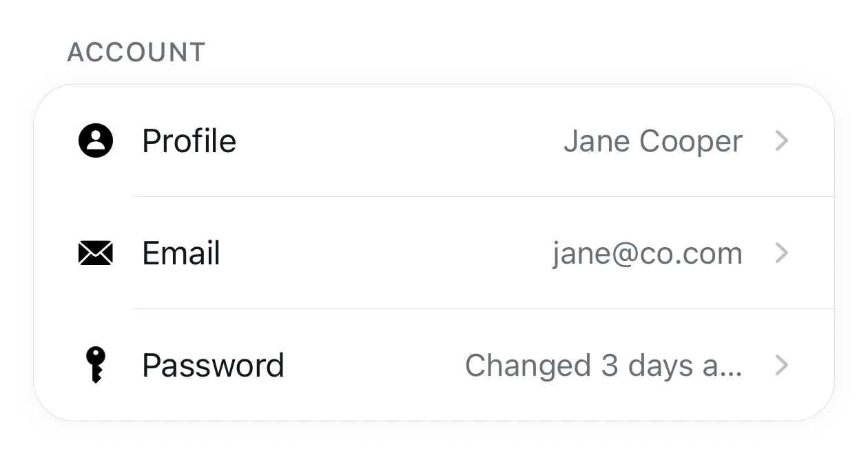
Task: Select the Email label text
Action: tap(181, 253)
